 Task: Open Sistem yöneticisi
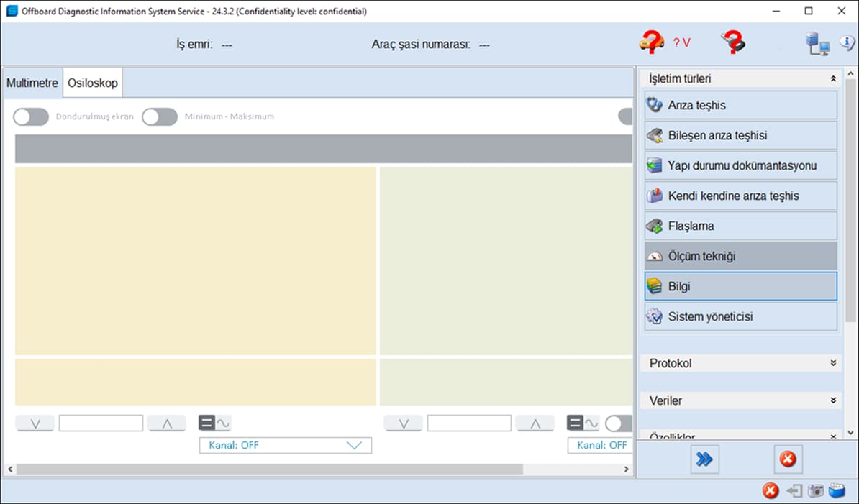[741, 316]
